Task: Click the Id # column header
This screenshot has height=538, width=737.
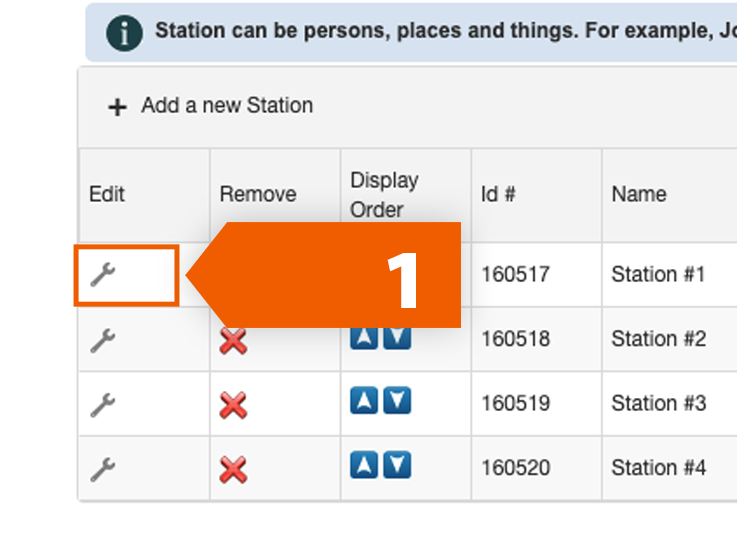Action: [498, 194]
